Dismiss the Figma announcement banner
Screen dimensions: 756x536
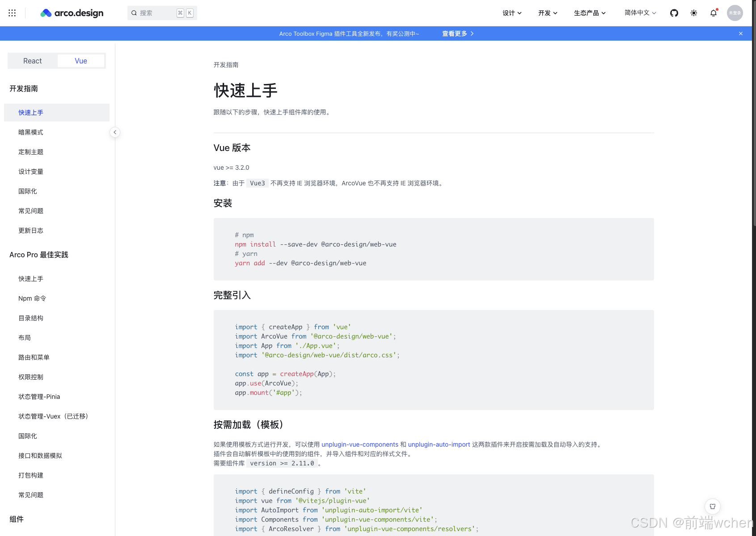(740, 33)
